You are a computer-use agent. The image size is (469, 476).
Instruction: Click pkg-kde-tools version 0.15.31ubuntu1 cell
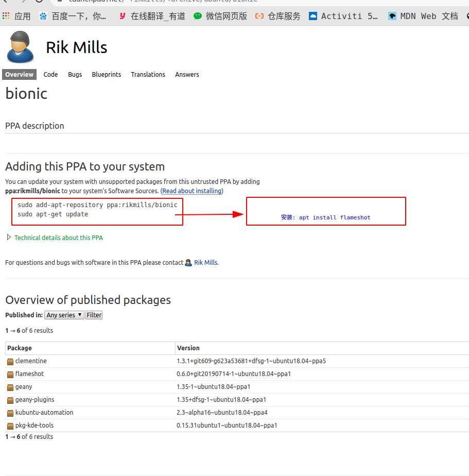(227, 426)
